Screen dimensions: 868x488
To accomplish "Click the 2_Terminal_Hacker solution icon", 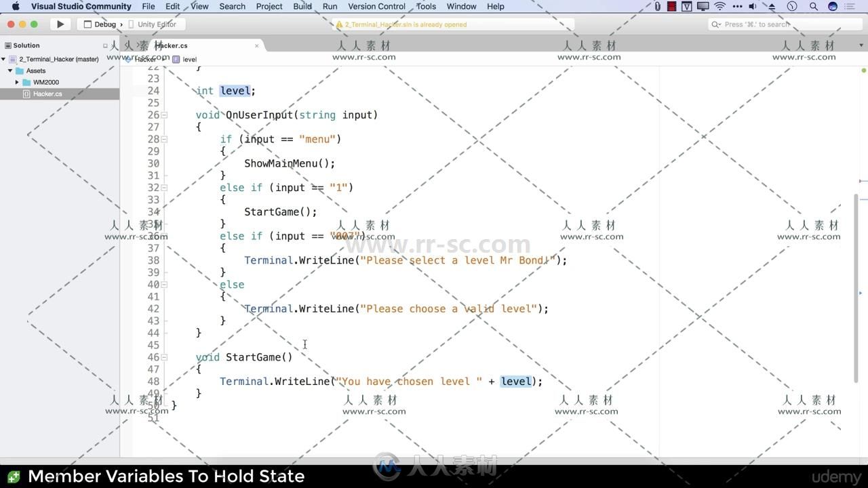I will point(13,59).
